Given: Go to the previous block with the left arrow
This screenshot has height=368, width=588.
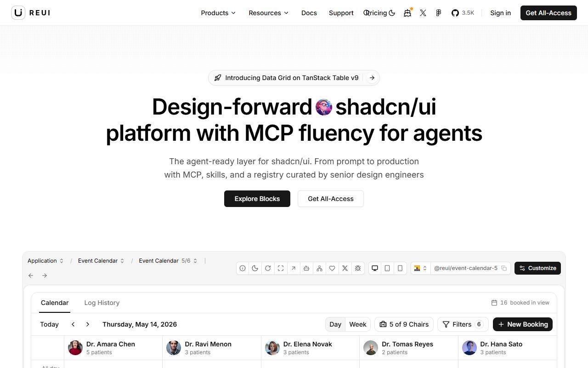Looking at the screenshot, I should coord(31,276).
